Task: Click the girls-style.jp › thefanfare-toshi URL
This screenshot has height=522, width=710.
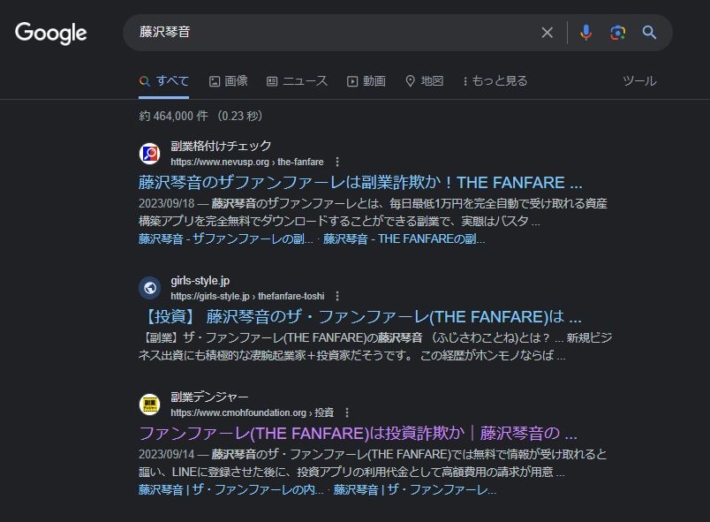Action: click(x=248, y=296)
